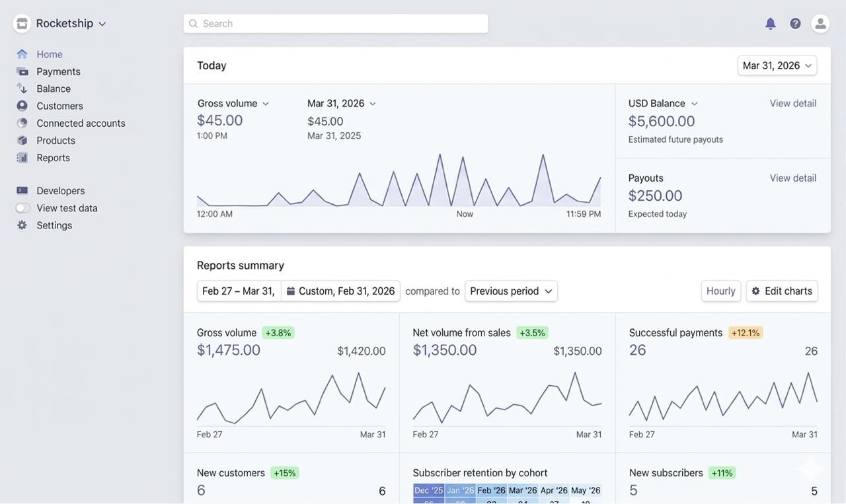Click the +3.8% Gross volume badge
The height and width of the screenshot is (504, 846).
point(278,333)
